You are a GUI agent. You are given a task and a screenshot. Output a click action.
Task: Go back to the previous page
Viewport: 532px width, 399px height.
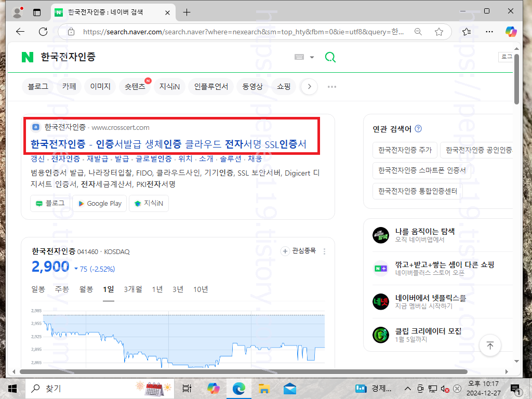point(20,32)
